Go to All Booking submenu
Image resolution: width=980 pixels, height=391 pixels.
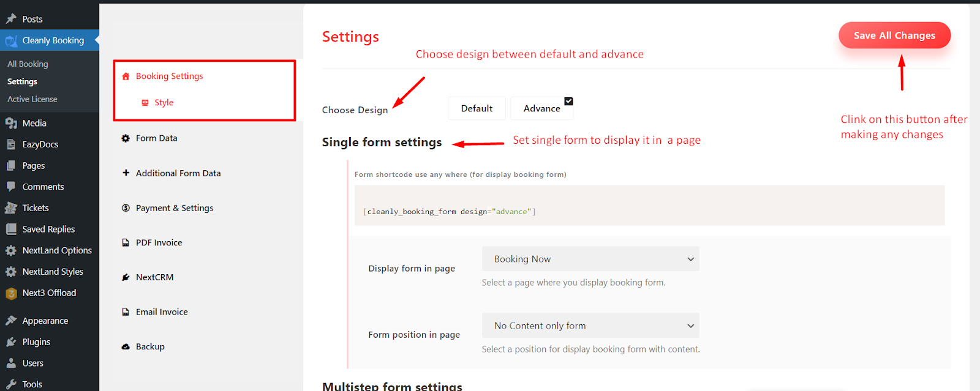[x=28, y=64]
